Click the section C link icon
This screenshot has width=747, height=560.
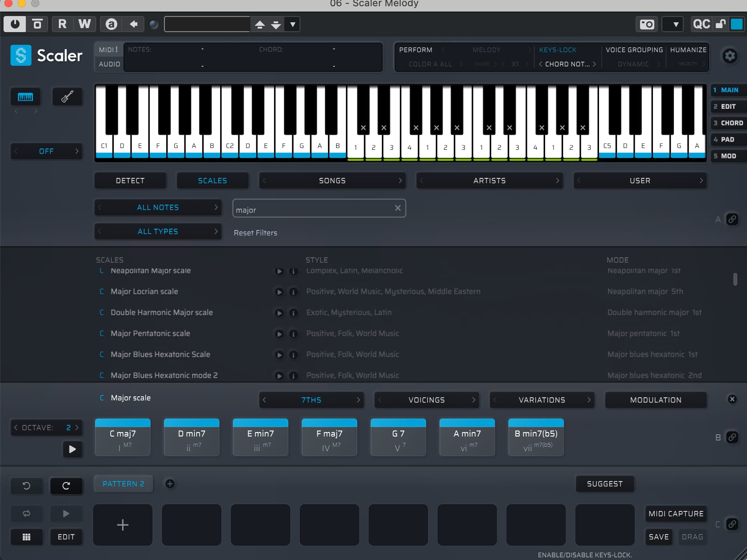pyautogui.click(x=732, y=524)
